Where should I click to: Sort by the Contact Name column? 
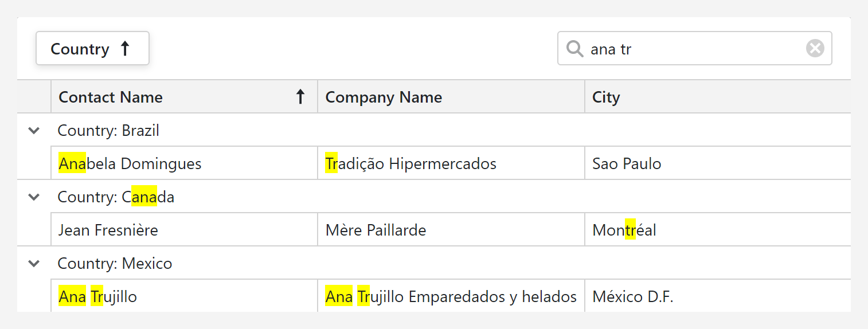(x=111, y=97)
